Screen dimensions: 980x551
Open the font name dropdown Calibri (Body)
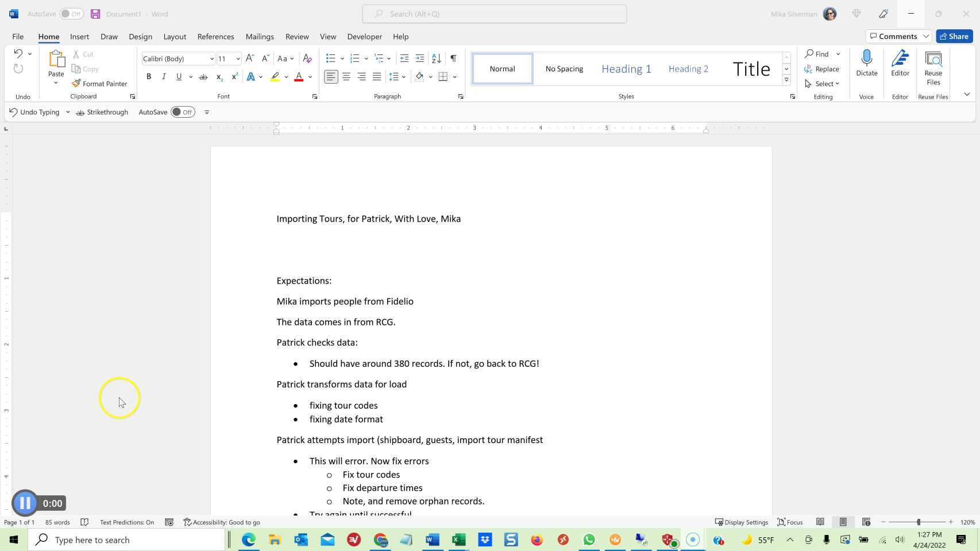[x=211, y=59]
